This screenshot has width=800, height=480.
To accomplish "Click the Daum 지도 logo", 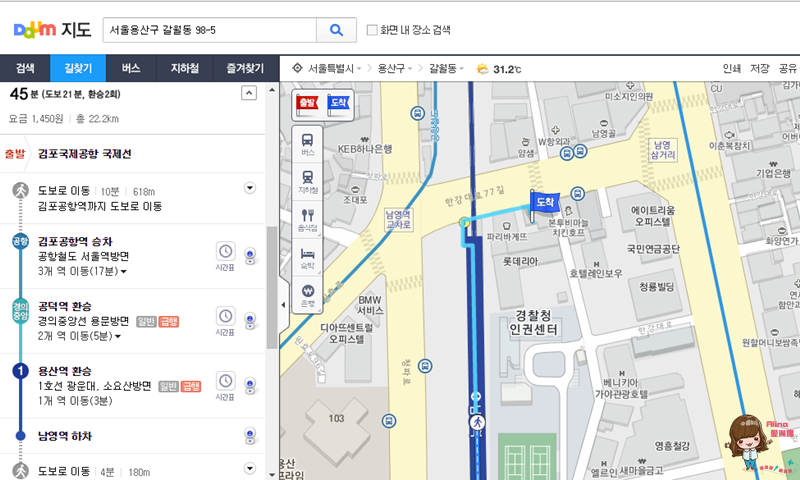I will tap(52, 30).
